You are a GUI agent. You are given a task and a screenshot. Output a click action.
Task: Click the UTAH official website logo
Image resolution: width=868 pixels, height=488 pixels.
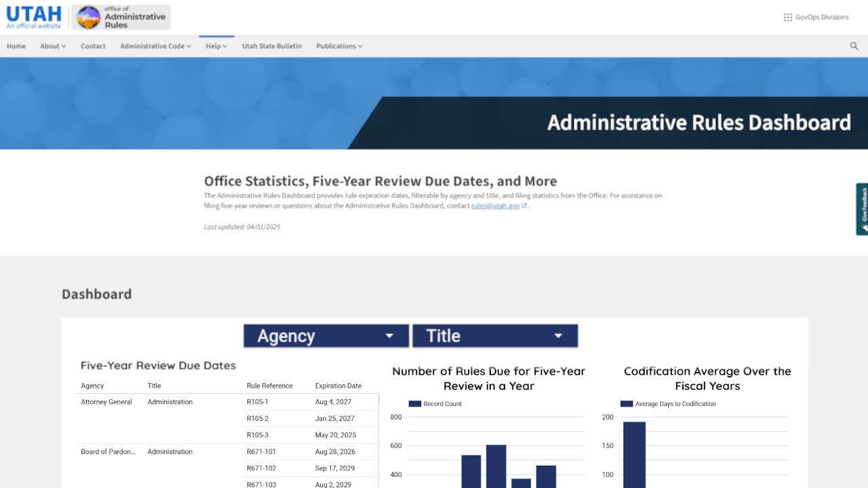34,17
